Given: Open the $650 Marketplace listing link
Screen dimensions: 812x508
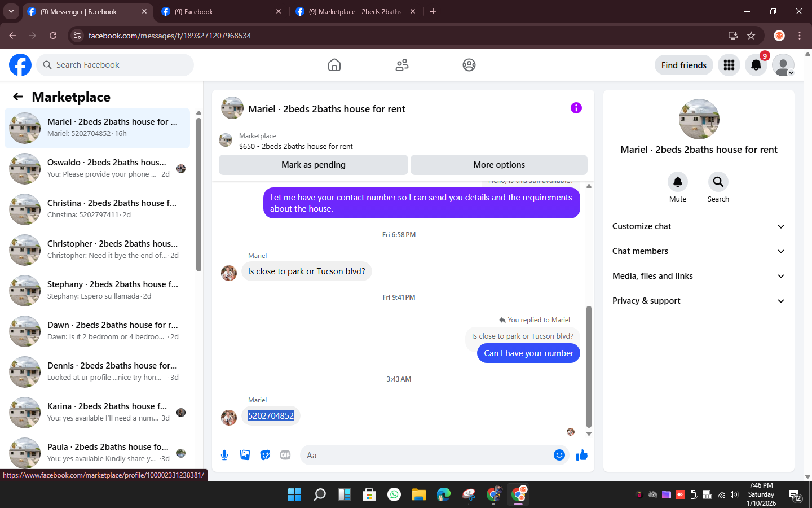Looking at the screenshot, I should 295,146.
